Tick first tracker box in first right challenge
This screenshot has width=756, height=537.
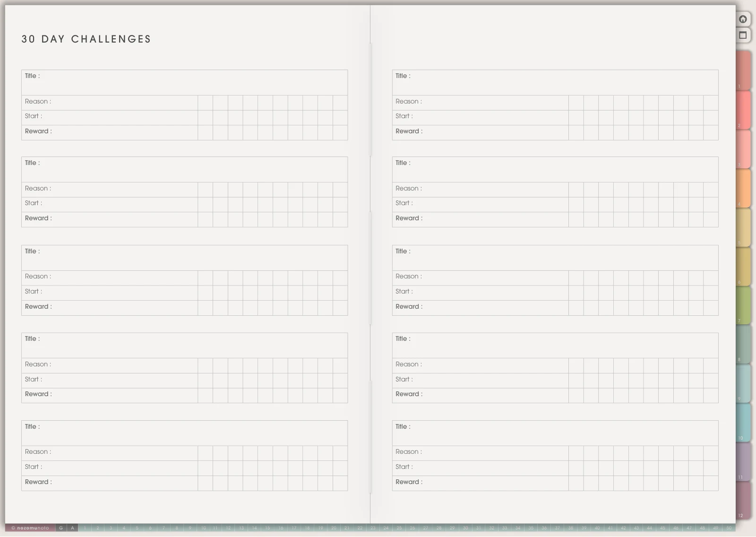576,103
